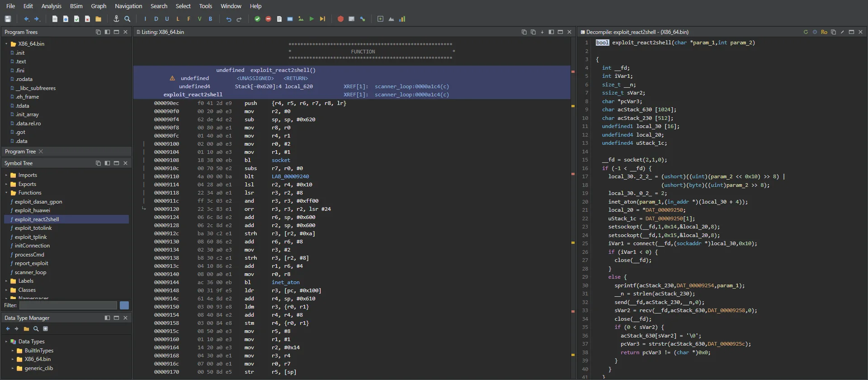Click the green 'V' toolbar button

(199, 19)
